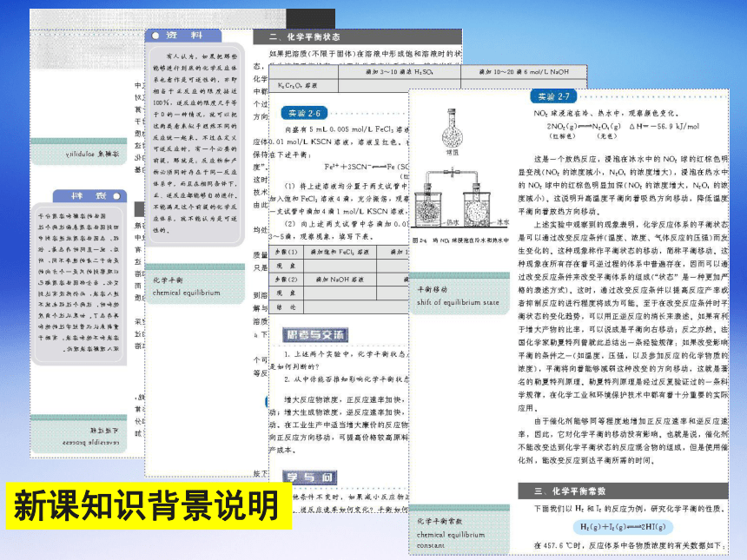Select table cell K₂Cr₂O₇ 溶液

coord(303,85)
